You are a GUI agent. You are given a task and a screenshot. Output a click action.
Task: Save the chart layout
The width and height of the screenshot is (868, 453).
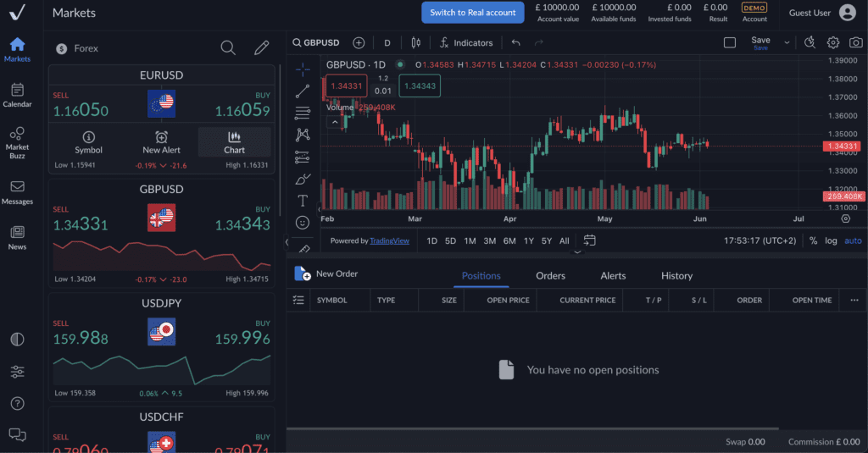(760, 42)
